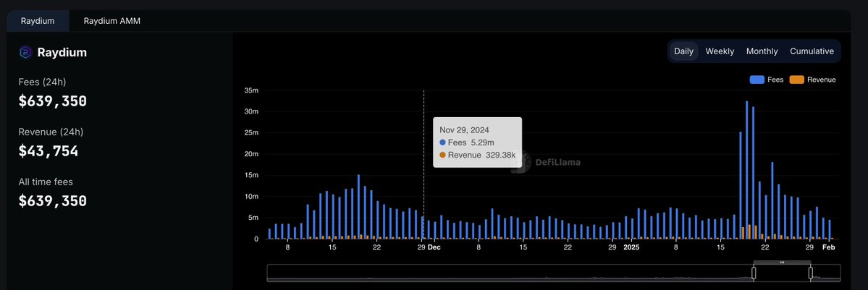Screen dimensions: 868x290
Task: Click the 2025 x-axis label
Action: coord(631,247)
